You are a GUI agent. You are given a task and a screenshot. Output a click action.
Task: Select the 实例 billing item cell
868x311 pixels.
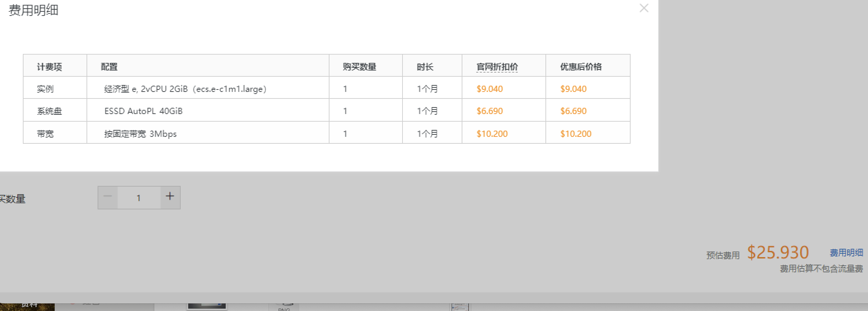tap(45, 89)
